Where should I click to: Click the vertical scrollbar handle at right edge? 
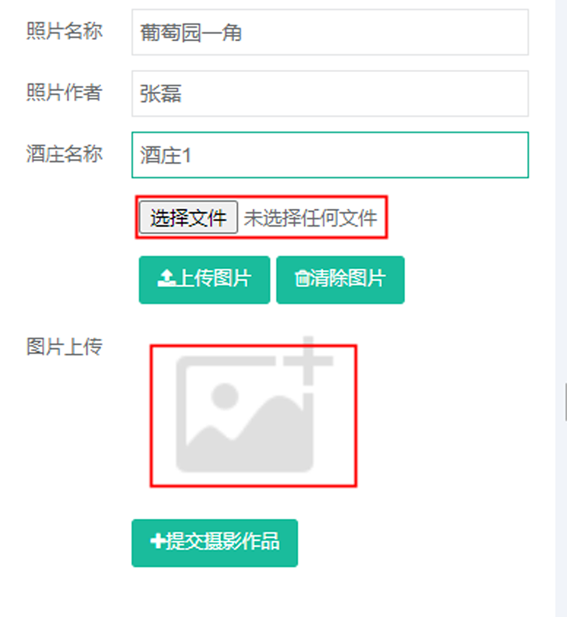tap(565, 403)
